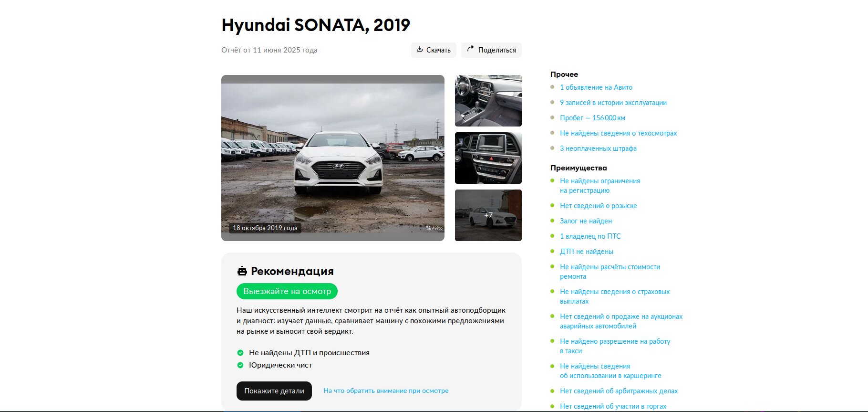Open the interior steering wheel thumbnail
The width and height of the screenshot is (868, 412).
tap(488, 101)
